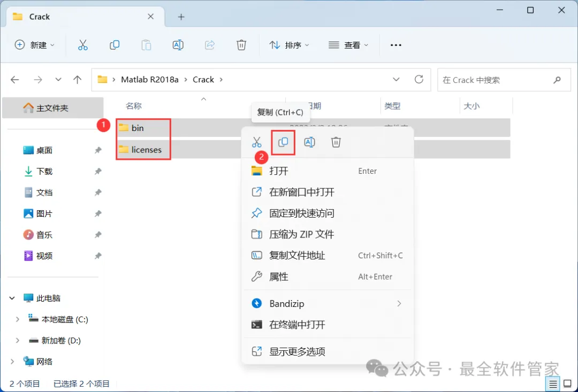578x392 pixels.
Task: Click the toolbar Copy icon
Action: coord(115,45)
